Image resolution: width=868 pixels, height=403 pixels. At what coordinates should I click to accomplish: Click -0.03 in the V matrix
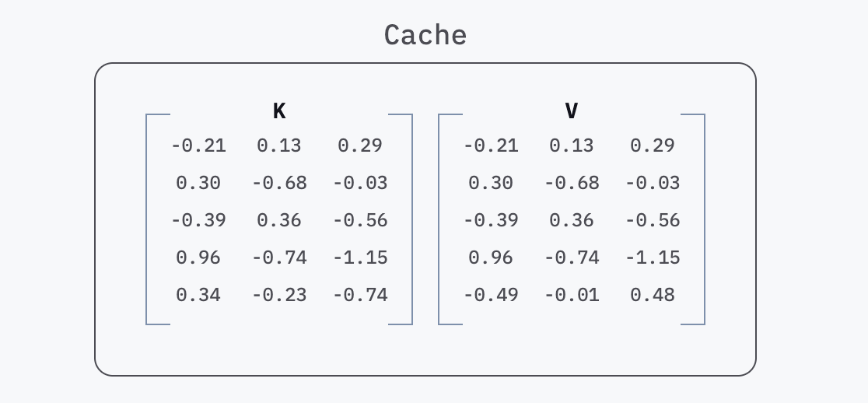[653, 183]
